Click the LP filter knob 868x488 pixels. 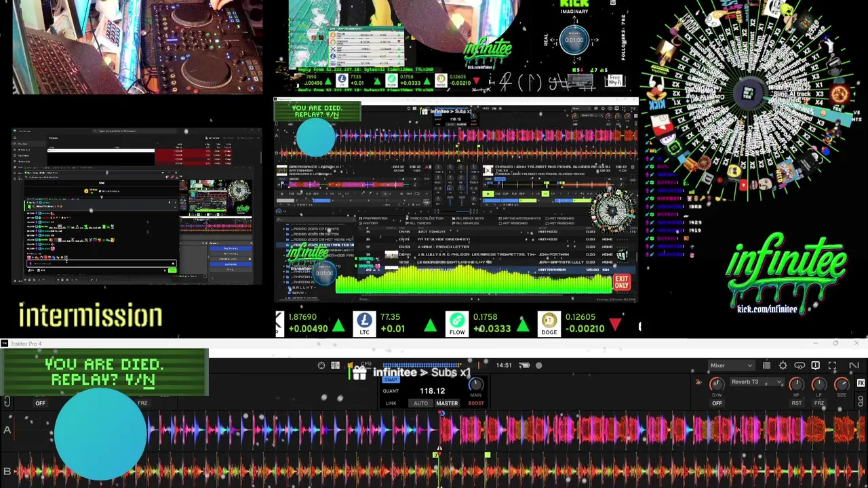click(x=819, y=384)
